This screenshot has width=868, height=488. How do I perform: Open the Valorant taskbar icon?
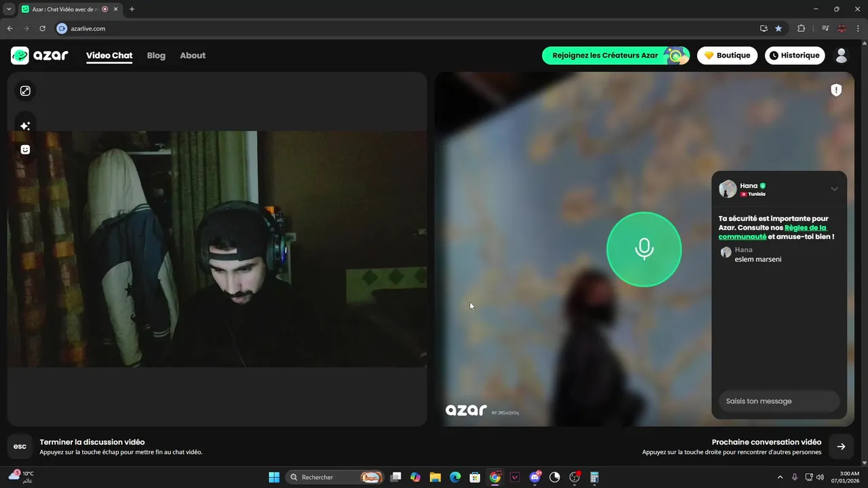pyautogui.click(x=515, y=477)
